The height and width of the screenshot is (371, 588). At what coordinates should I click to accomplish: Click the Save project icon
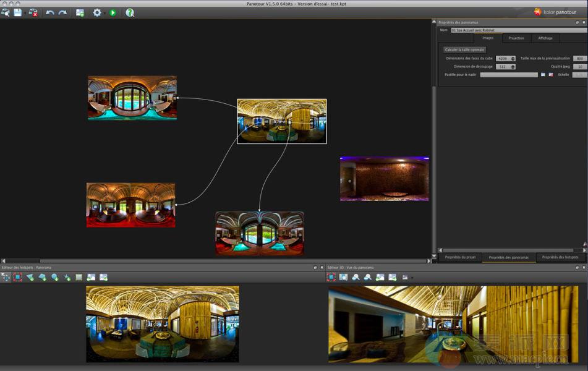tap(17, 12)
